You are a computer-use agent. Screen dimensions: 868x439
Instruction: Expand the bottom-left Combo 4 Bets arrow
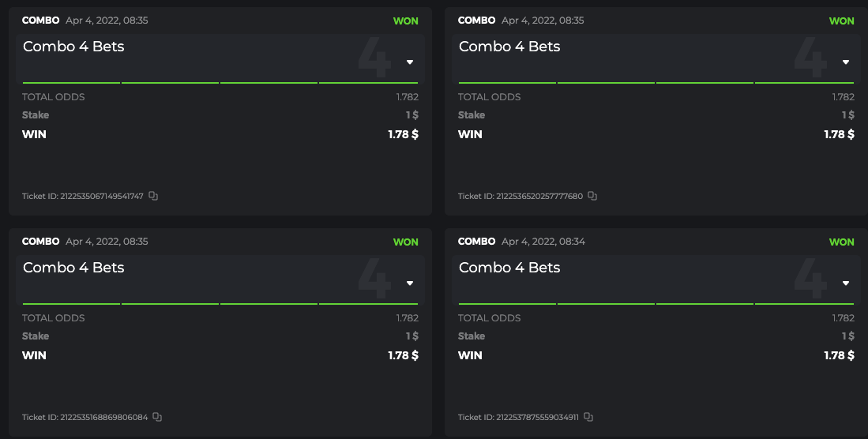pyautogui.click(x=410, y=283)
